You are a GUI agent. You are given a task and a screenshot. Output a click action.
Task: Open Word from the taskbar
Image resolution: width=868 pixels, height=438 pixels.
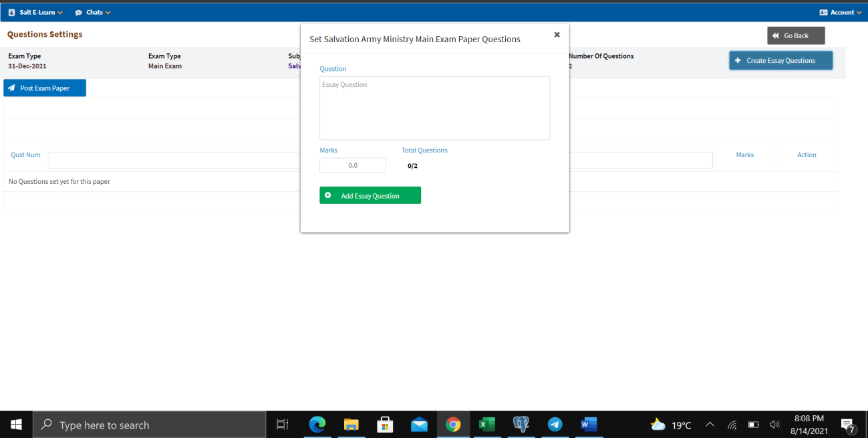pyautogui.click(x=589, y=425)
